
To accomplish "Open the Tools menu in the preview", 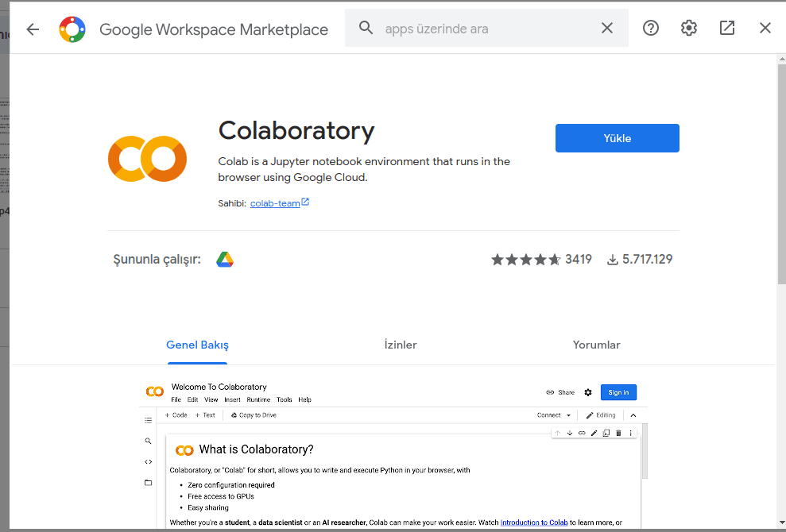I will (x=285, y=399).
